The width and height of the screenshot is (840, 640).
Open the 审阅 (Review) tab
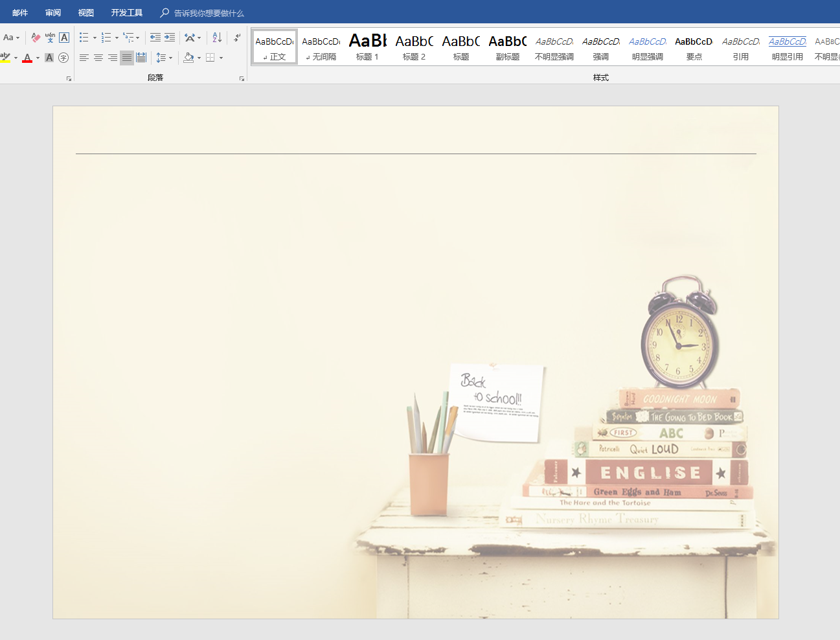click(53, 13)
